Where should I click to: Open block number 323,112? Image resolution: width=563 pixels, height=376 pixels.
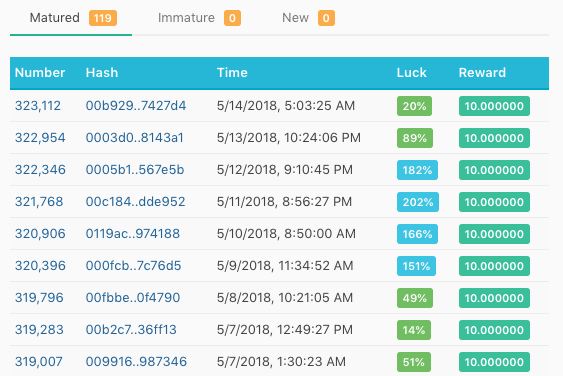coord(38,106)
